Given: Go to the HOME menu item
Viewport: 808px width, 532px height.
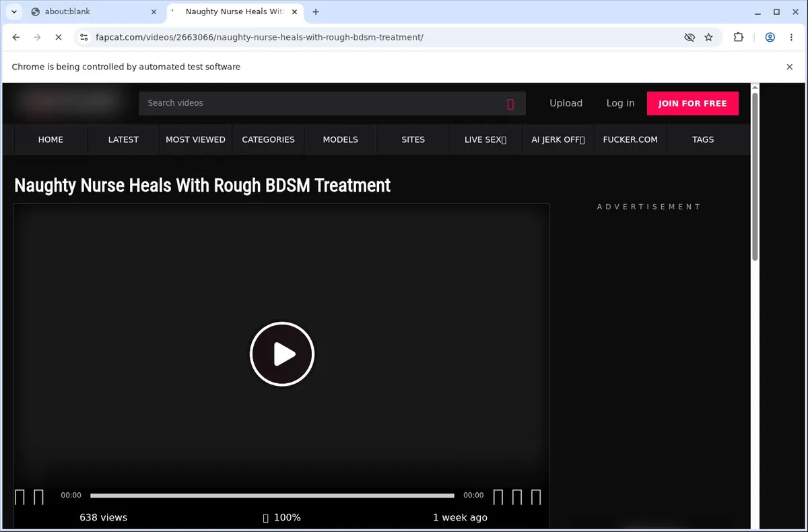Looking at the screenshot, I should 50,139.
